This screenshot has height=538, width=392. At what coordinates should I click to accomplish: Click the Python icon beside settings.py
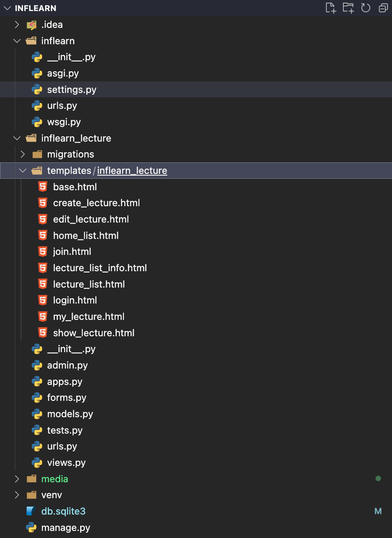point(37,89)
